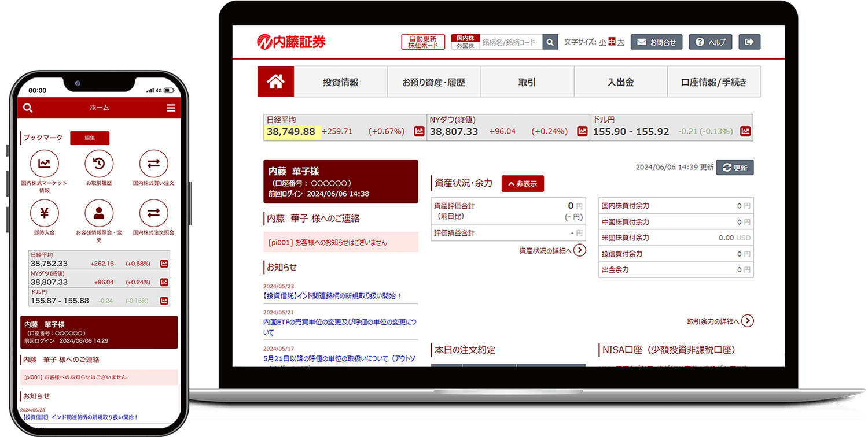This screenshot has width=868, height=437.
Task: Tap the お取引履歴 history icon on phone
Action: tap(99, 164)
